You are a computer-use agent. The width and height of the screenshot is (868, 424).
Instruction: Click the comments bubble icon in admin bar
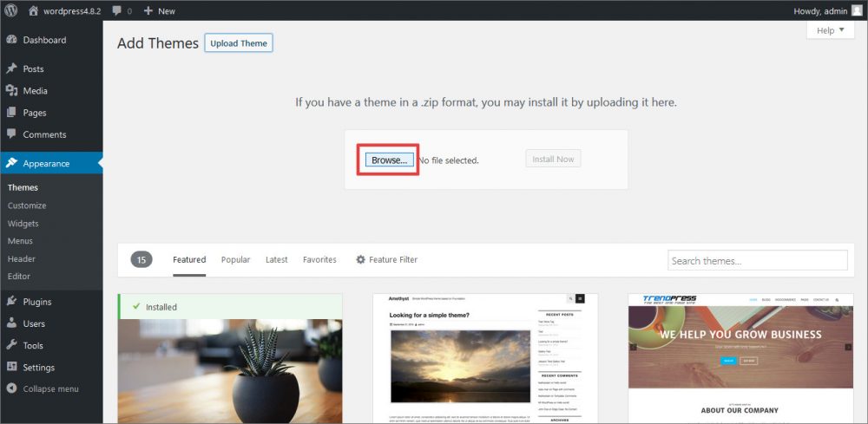pyautogui.click(x=116, y=11)
